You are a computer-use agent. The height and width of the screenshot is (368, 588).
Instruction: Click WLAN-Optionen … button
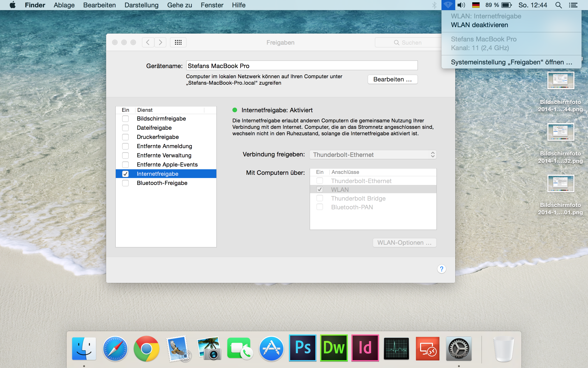404,243
